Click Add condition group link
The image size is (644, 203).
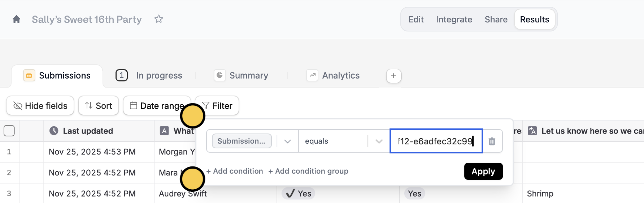(308, 171)
